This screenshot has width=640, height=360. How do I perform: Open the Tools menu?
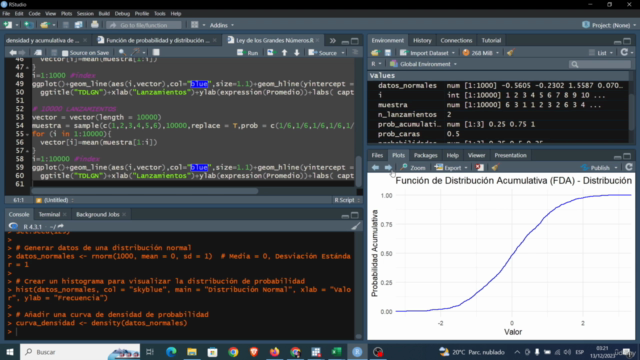pos(160,13)
